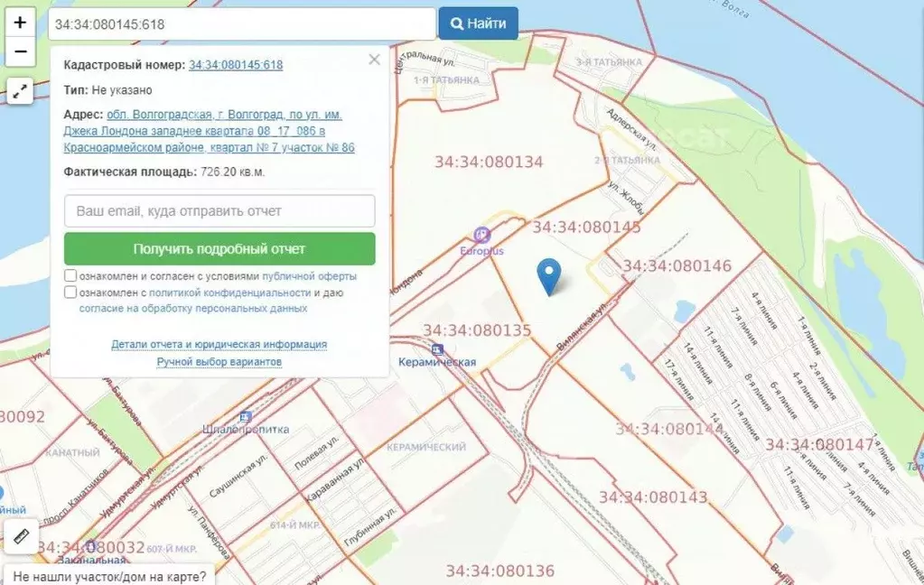Image resolution: width=924 pixels, height=585 pixels.
Task: Click the Europlus map point icon
Action: tap(482, 235)
